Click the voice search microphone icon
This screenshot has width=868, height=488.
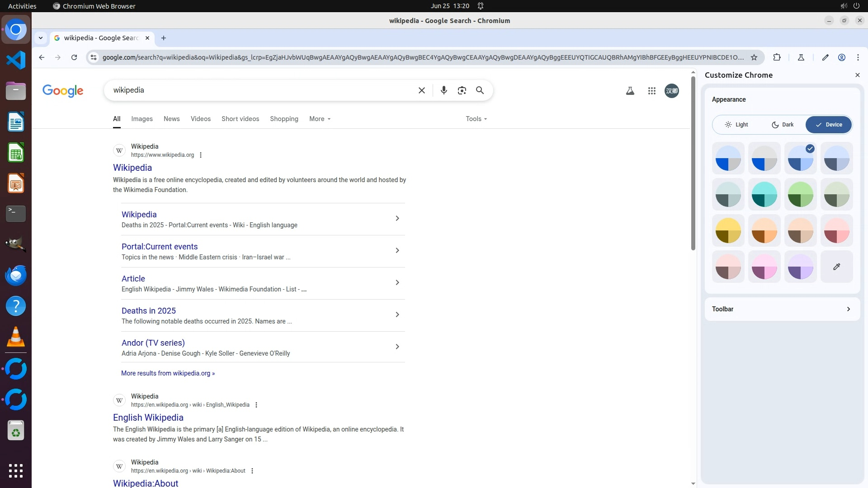pos(443,90)
